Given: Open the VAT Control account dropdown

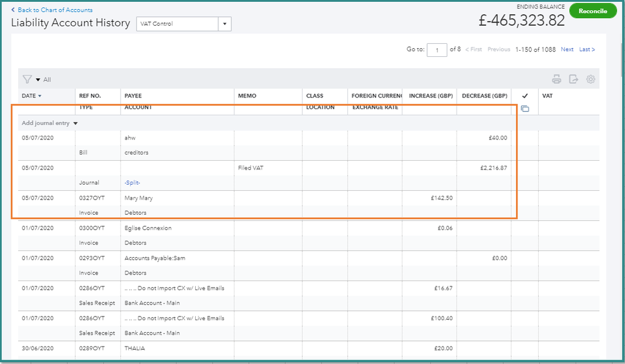Looking at the screenshot, I should [225, 24].
